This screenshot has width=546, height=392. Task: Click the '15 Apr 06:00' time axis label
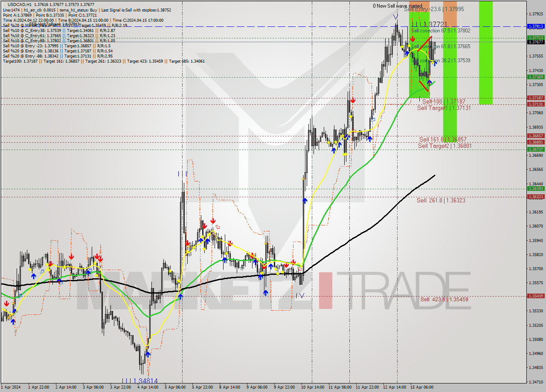pyautogui.click(x=422, y=387)
